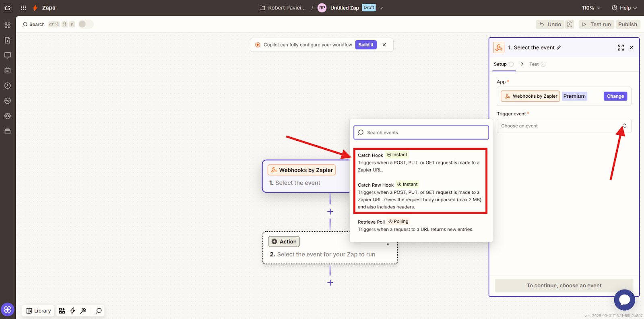Viewport: 644px width, 319px height.
Task: Select the Catch Hook instant trigger
Action: click(x=421, y=162)
